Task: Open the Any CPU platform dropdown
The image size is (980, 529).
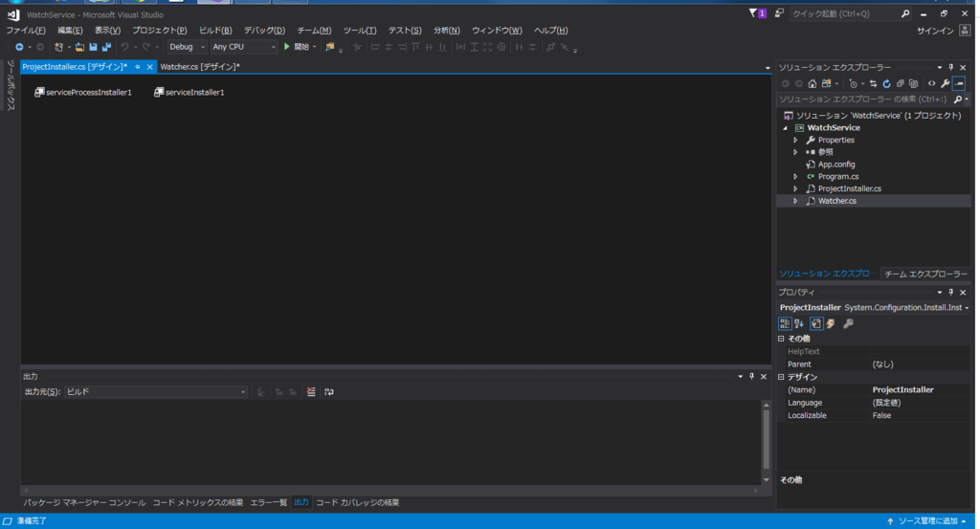Action: click(x=243, y=47)
